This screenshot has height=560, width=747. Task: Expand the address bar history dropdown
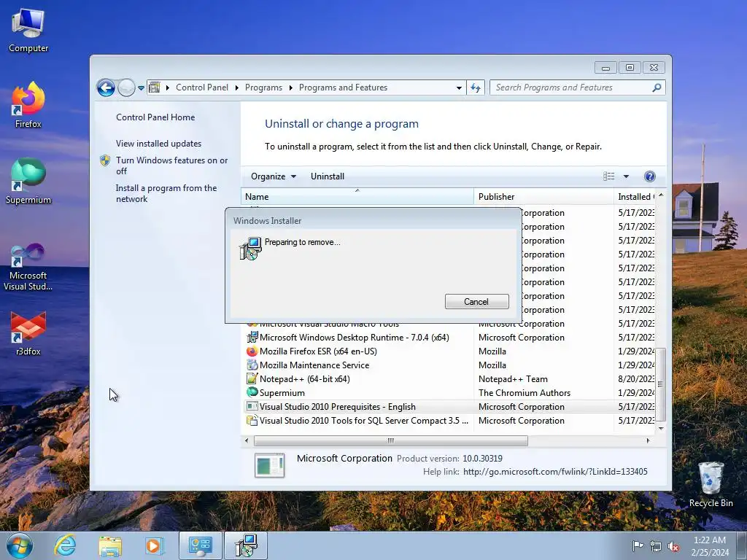click(x=459, y=88)
